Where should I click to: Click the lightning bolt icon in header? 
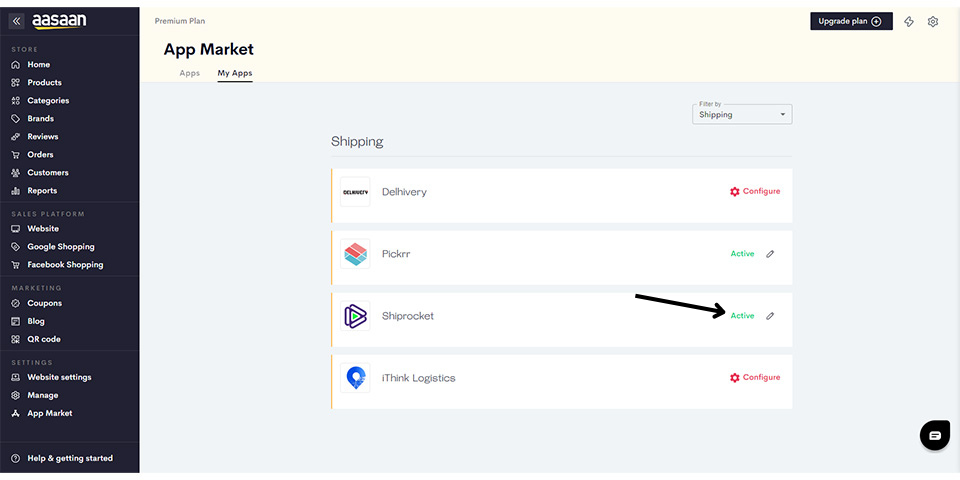[x=909, y=21]
